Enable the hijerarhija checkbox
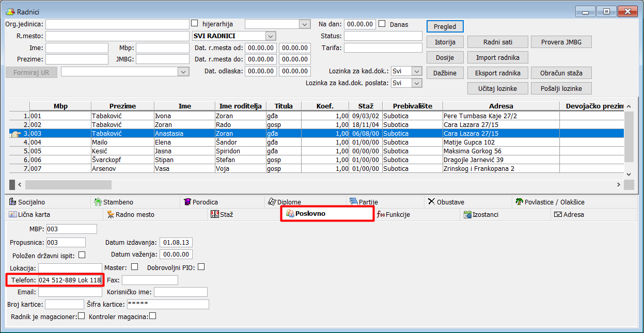 pyautogui.click(x=195, y=23)
